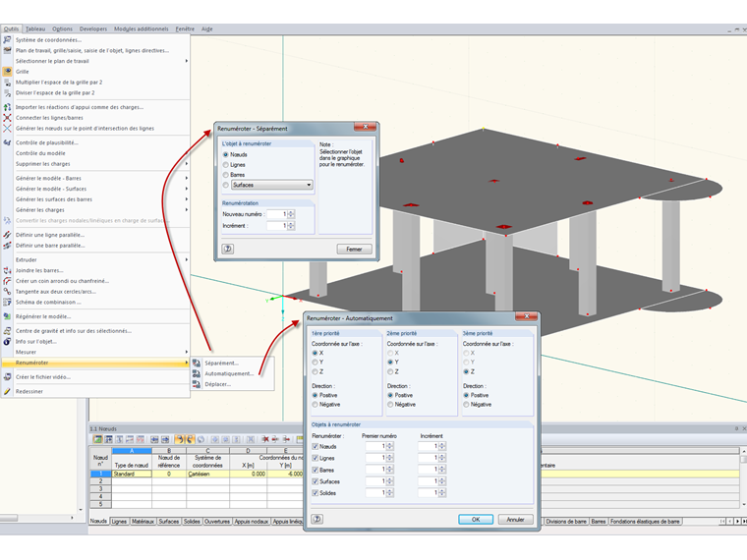This screenshot has width=747, height=560.
Task: Click Fermer in Séparément dialog
Action: 354,249
